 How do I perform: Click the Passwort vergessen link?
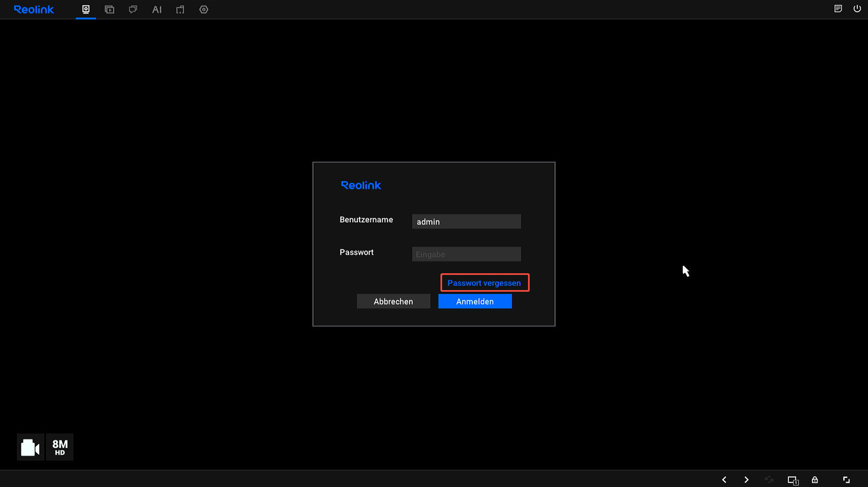point(484,283)
